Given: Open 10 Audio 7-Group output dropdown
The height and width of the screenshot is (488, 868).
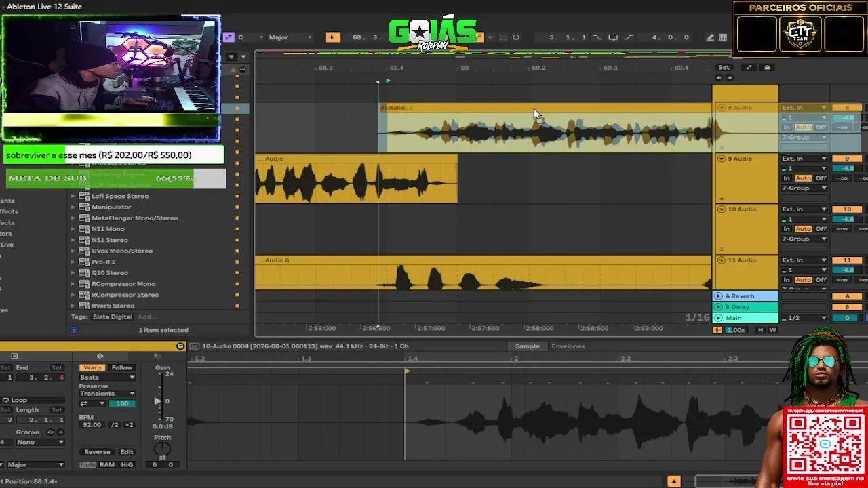Looking at the screenshot, I should pos(804,239).
